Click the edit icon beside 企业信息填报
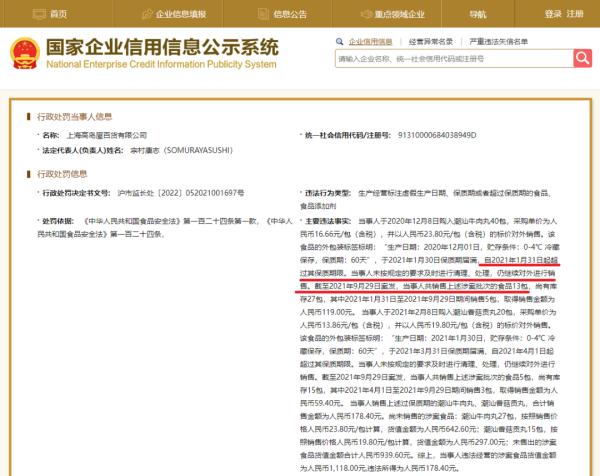The height and width of the screenshot is (476, 600). pyautogui.click(x=147, y=14)
